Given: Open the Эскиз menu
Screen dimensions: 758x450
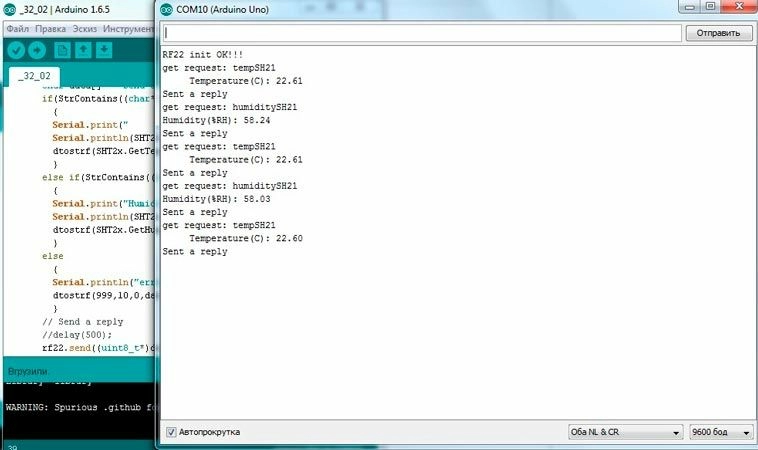Looking at the screenshot, I should 84,28.
